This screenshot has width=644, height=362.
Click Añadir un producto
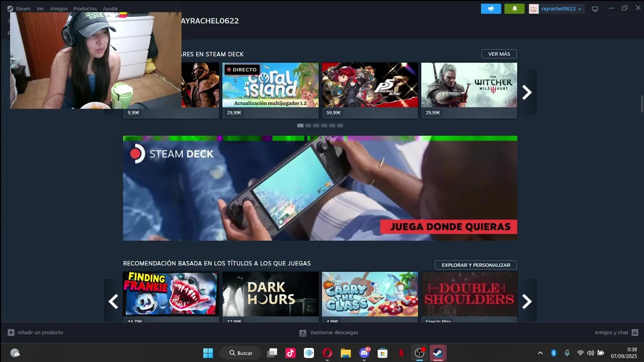[x=40, y=332]
